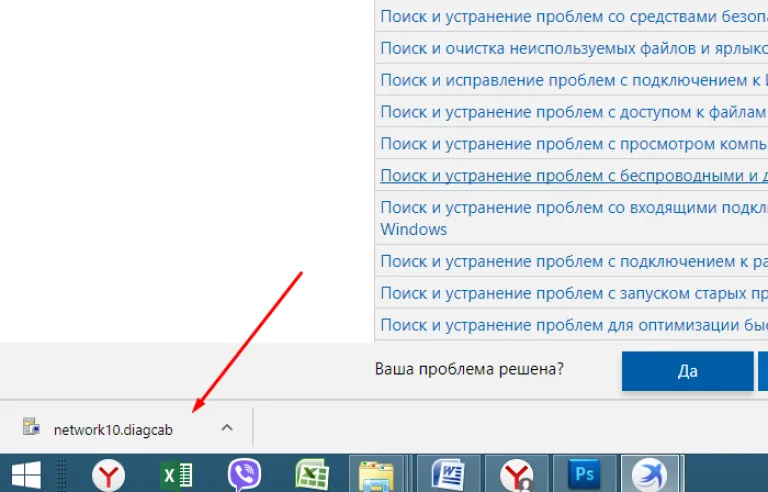This screenshot has width=768, height=492.
Task: Switch to the Photoshop taskbar icon
Action: (584, 474)
